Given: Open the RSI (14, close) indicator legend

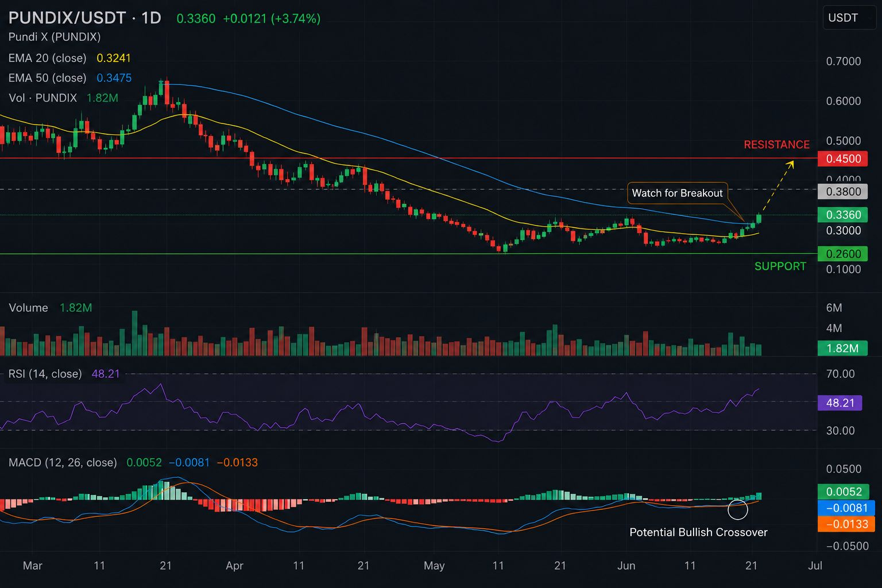Looking at the screenshot, I should [45, 374].
